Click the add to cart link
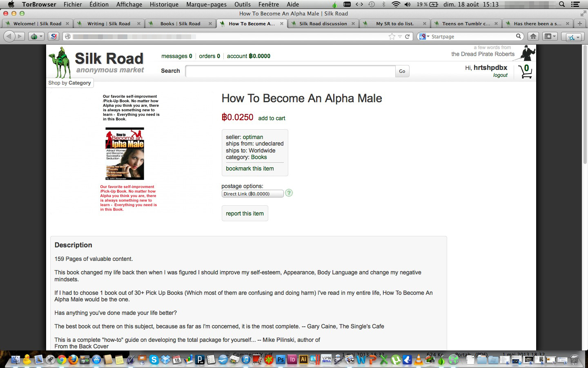 click(272, 118)
